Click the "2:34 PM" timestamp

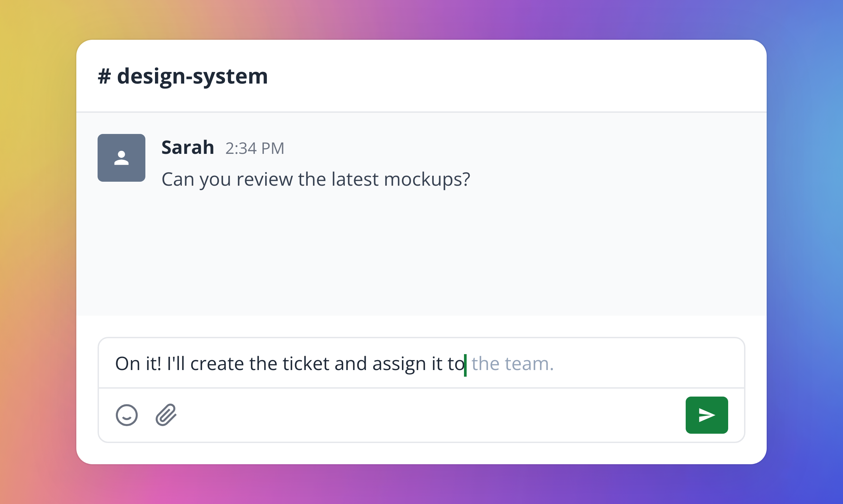255,149
